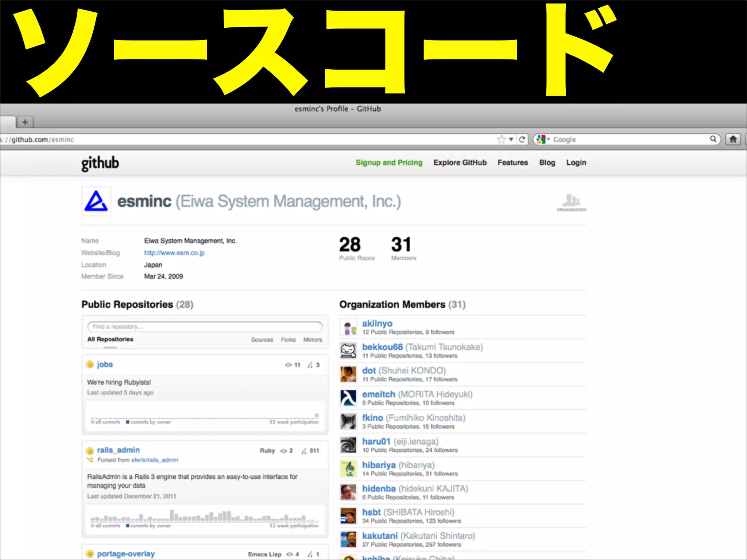Click fkino cat avatar
Image resolution: width=747 pixels, height=560 pixels.
click(x=348, y=421)
